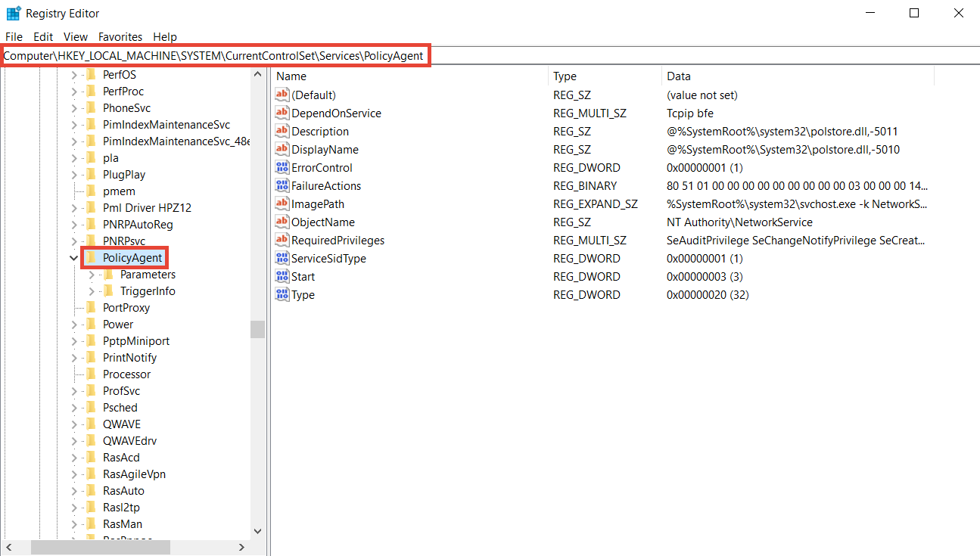Expand the Power key node
This screenshot has width=980, height=556.
73,325
